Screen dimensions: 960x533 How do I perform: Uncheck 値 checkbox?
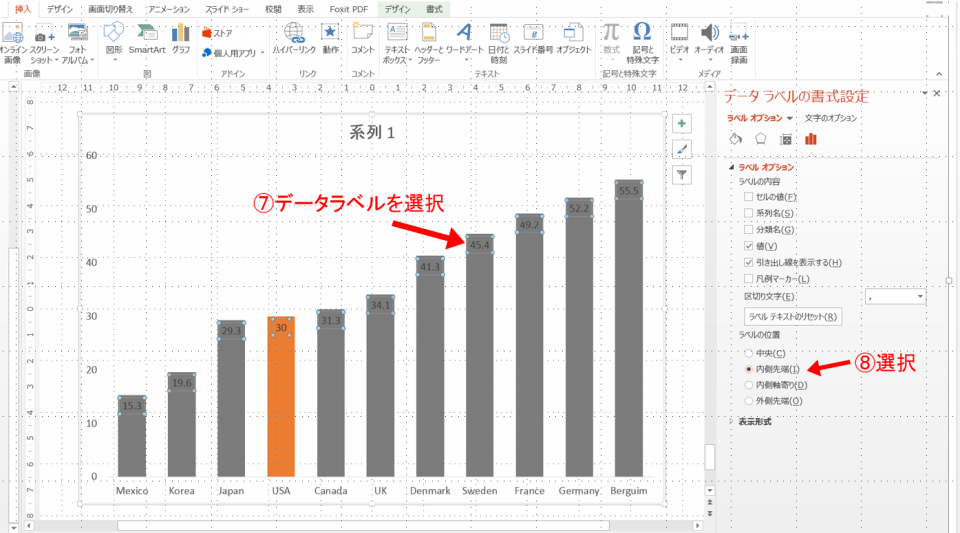tap(748, 246)
